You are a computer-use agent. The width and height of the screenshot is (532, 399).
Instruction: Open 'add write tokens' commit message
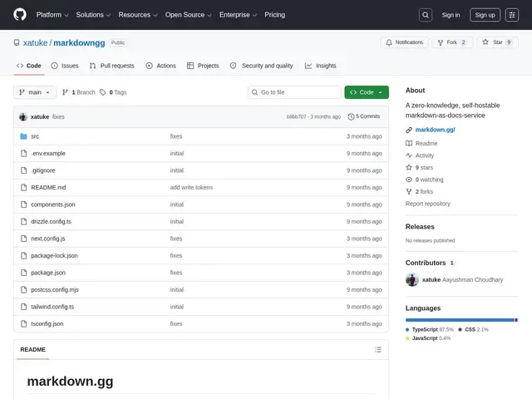click(191, 187)
